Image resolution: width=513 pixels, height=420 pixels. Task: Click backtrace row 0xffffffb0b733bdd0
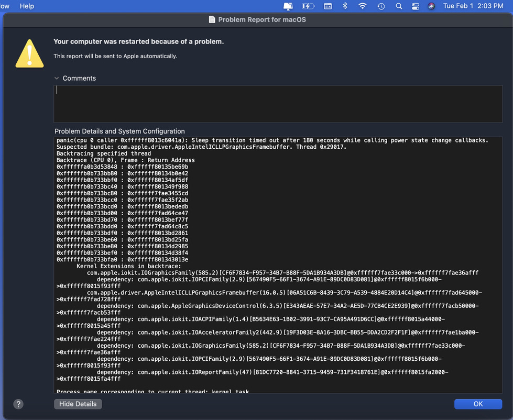pyautogui.click(x=122, y=226)
